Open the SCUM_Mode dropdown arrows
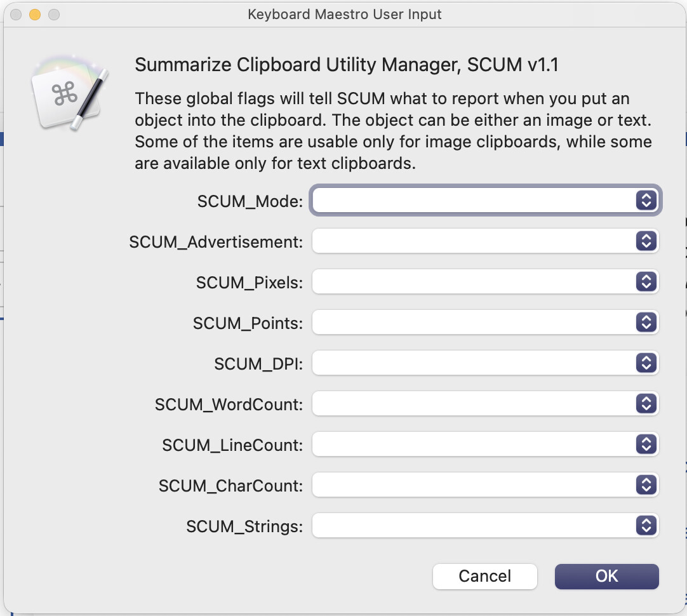687x616 pixels. (x=645, y=201)
